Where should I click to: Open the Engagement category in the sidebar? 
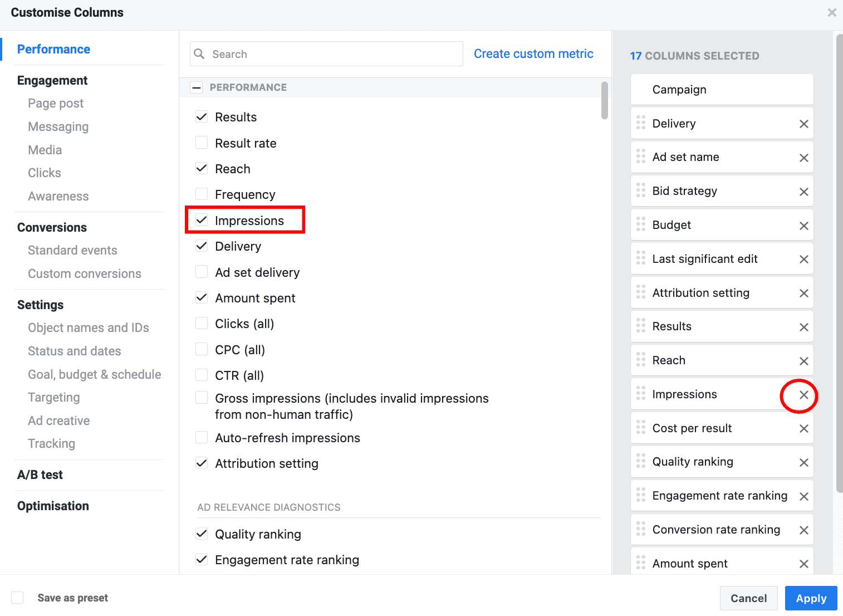(x=52, y=80)
